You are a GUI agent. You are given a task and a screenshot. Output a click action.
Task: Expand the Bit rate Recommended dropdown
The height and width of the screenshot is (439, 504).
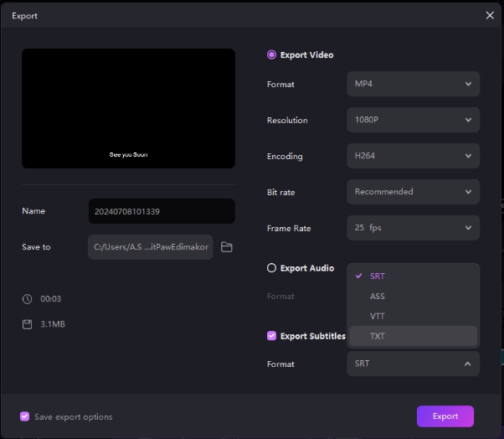click(413, 192)
